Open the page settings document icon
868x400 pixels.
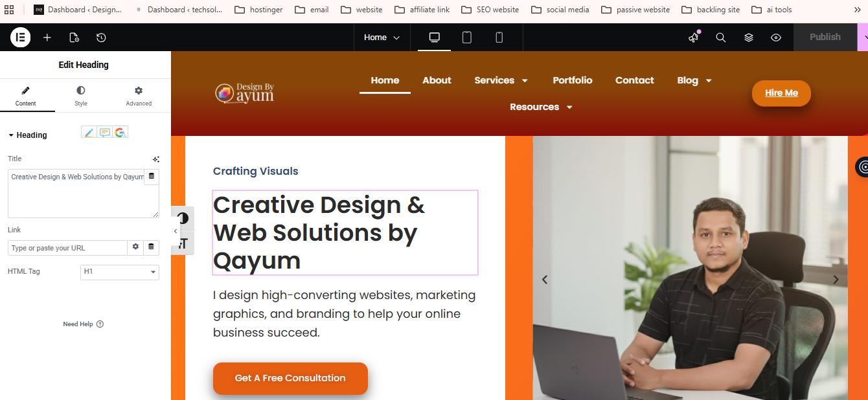[x=74, y=38]
